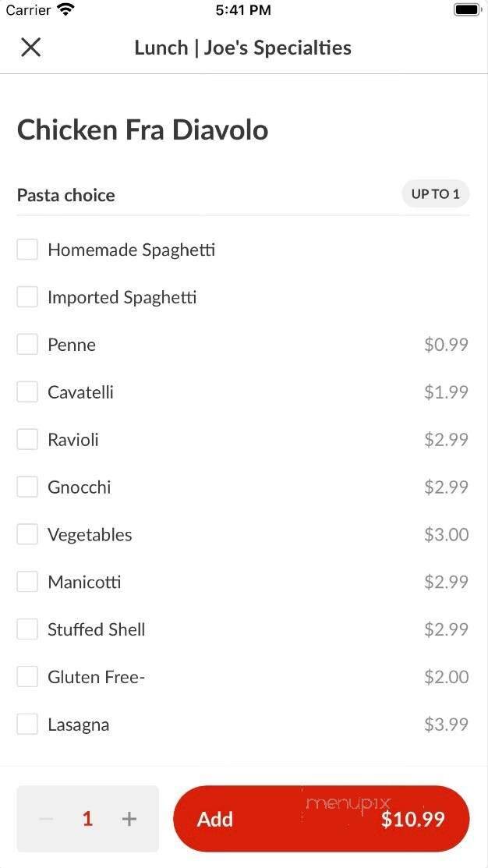
Task: Check the Stuffed Shell option
Action: tap(27, 629)
